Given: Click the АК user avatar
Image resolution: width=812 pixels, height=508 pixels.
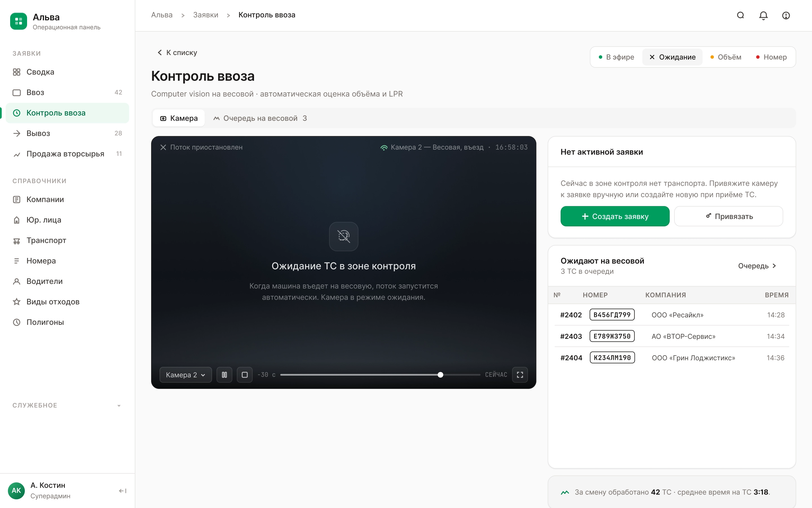Looking at the screenshot, I should pos(16,491).
